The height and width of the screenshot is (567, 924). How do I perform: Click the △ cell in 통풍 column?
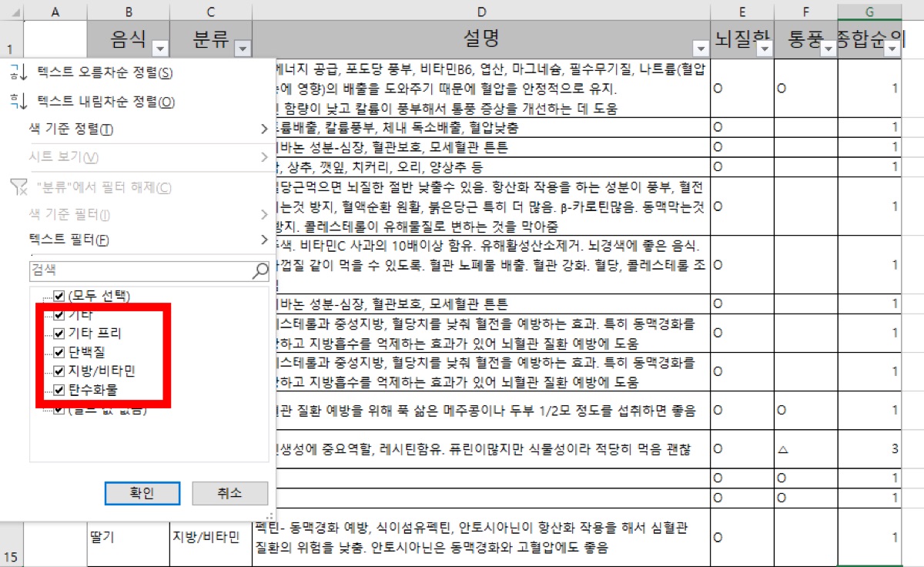[806, 449]
